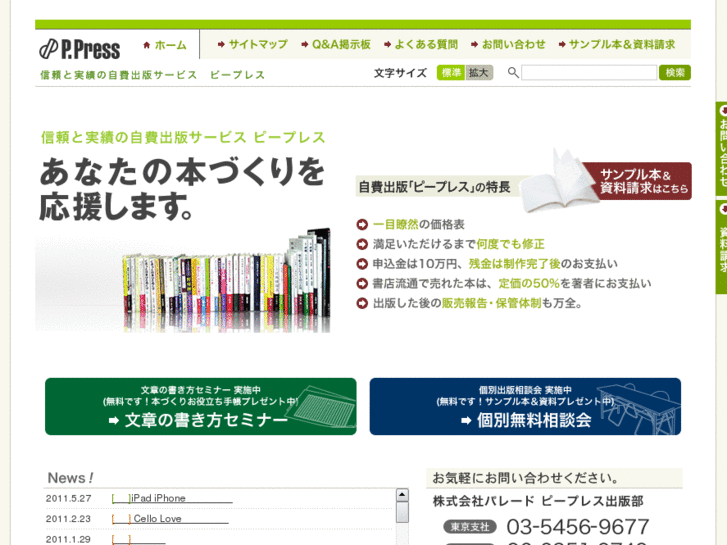
Task: Click 一目瞭然の価格表 feature link
Action: (x=419, y=224)
